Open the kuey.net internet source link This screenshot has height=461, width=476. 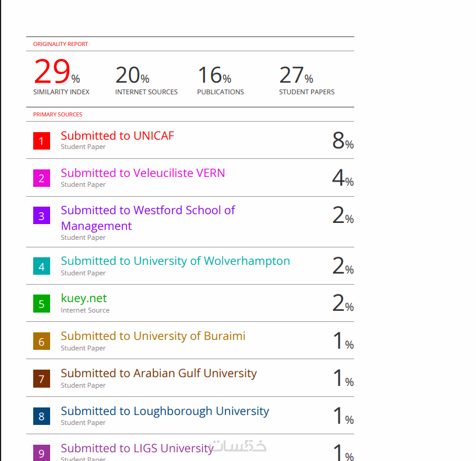tap(84, 298)
